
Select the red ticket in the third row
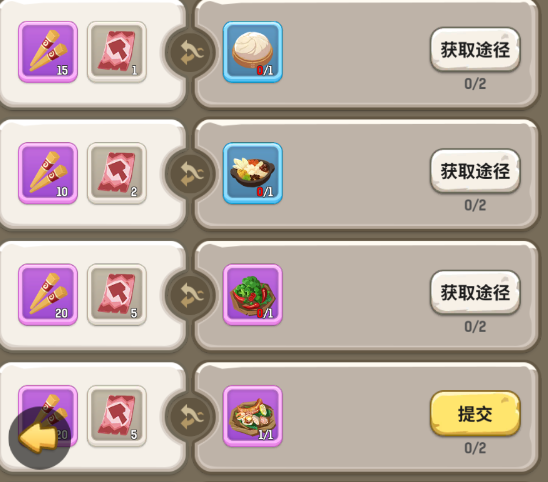(x=117, y=294)
